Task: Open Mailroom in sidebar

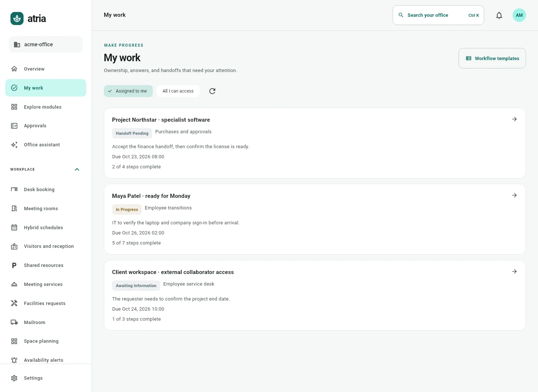Action: 46,322
